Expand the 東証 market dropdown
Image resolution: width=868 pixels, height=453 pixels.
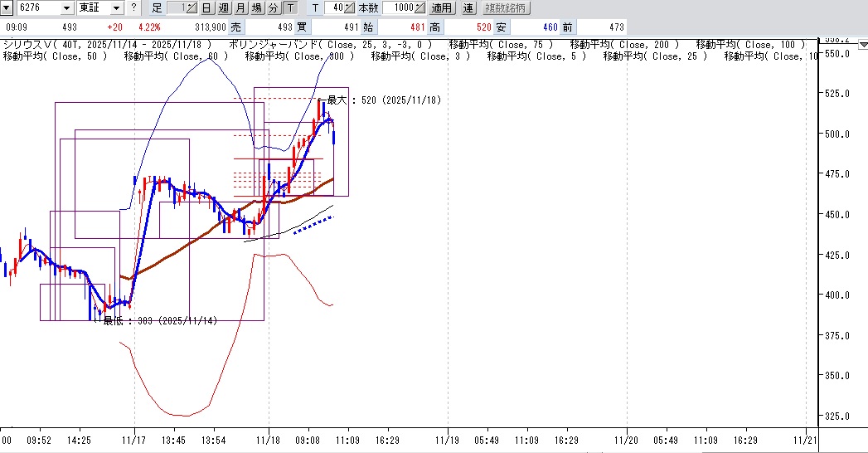[116, 7]
